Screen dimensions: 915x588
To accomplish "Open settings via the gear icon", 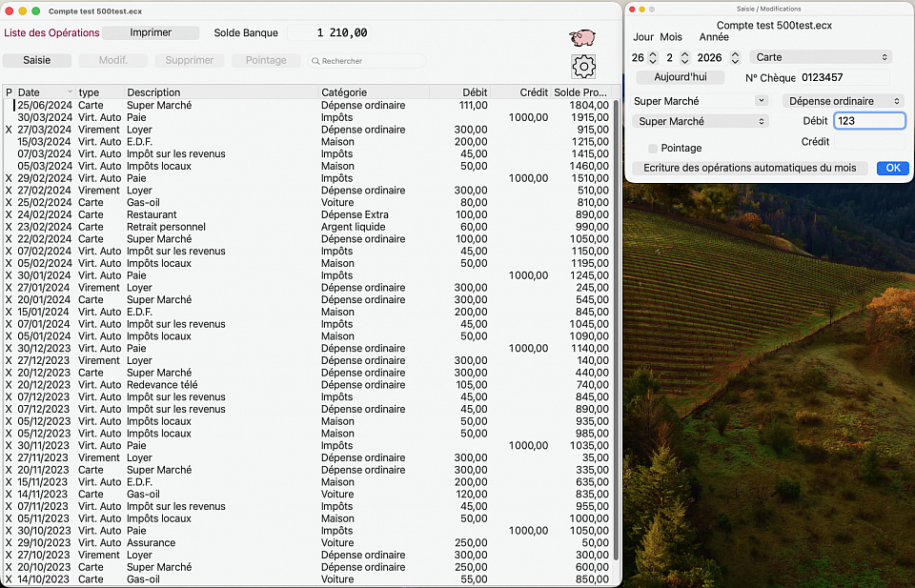I will coord(583,66).
